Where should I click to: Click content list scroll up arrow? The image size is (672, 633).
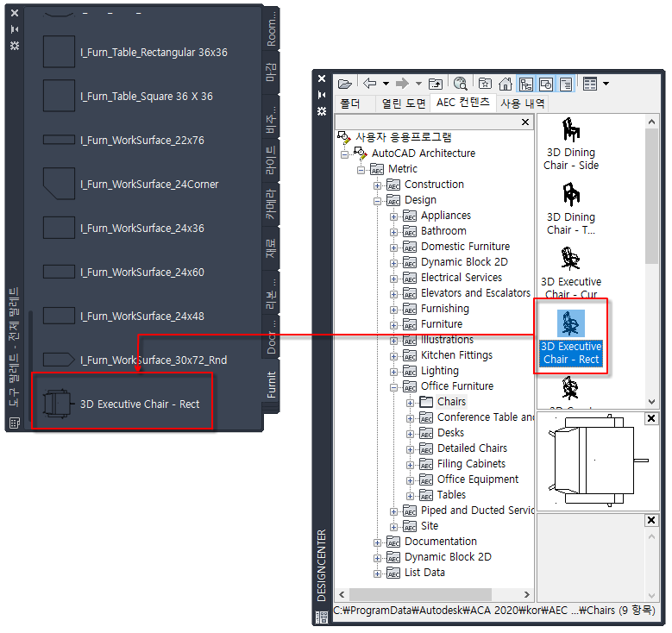click(x=652, y=122)
